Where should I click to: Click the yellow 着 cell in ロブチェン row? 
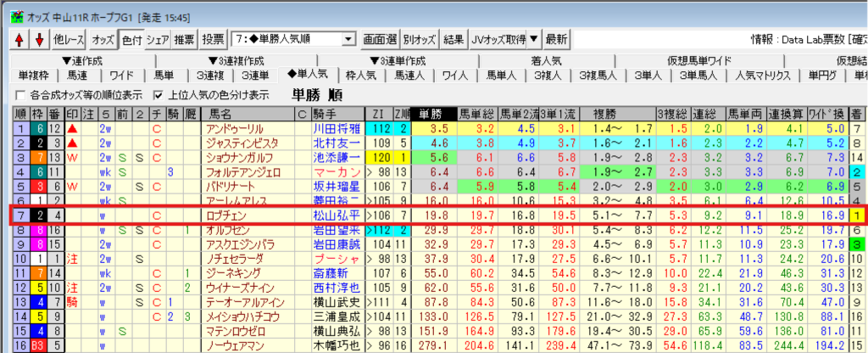click(x=858, y=216)
